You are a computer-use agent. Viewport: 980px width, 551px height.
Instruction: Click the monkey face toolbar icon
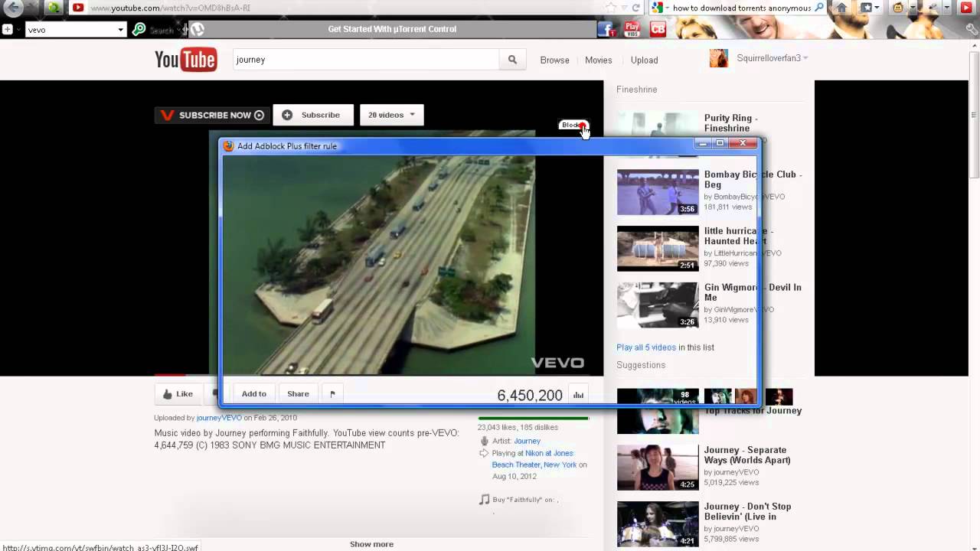pyautogui.click(x=898, y=8)
